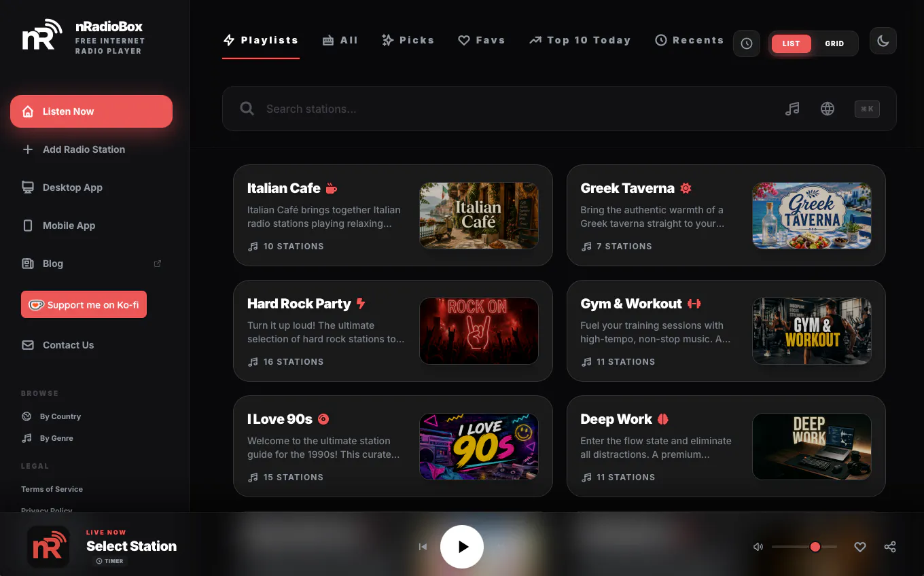Screen dimensions: 924x576
Task: Click the nRadioBox logo in the sidebar
Action: tap(42, 35)
